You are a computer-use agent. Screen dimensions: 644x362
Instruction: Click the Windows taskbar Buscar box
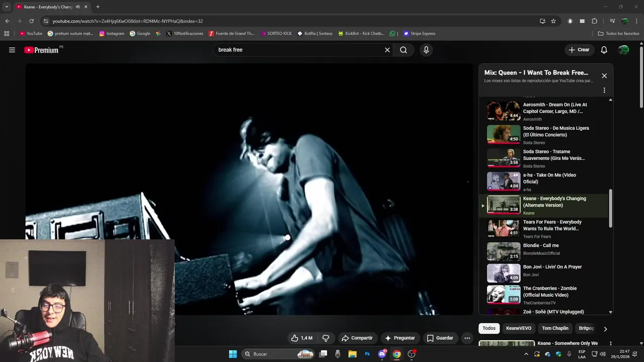point(279,354)
